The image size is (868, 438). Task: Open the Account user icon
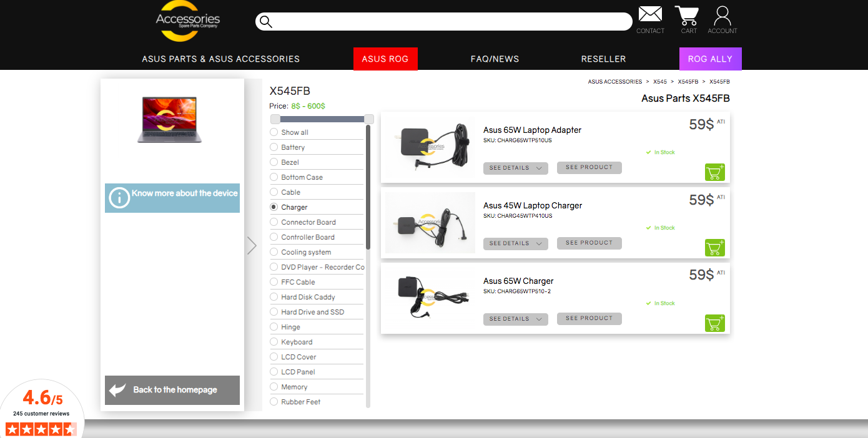[x=723, y=16]
